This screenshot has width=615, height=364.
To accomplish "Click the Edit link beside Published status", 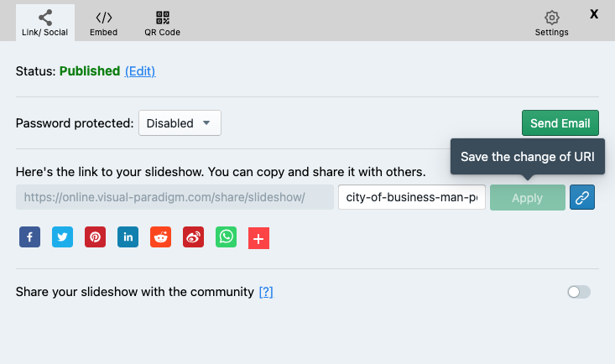I will click(x=140, y=71).
